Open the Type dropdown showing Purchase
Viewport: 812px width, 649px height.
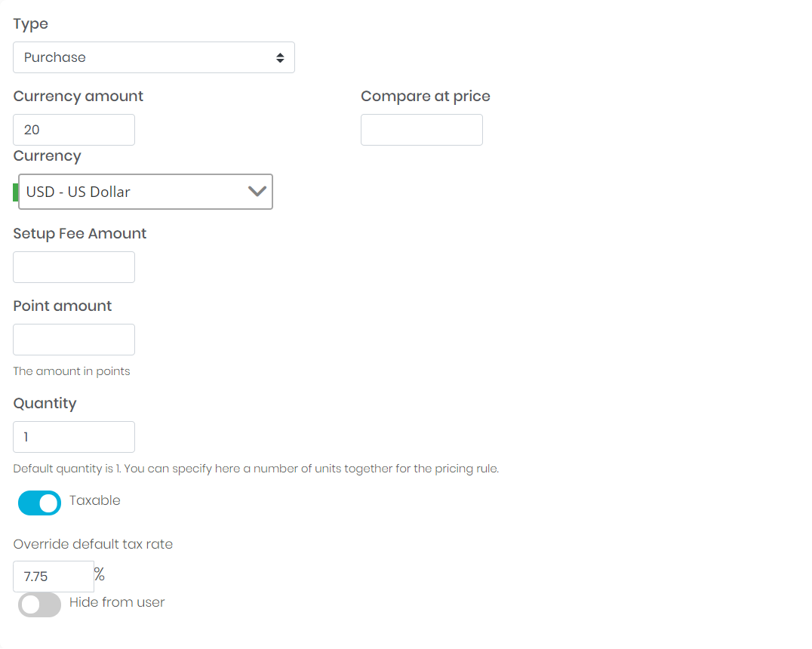pos(143,57)
